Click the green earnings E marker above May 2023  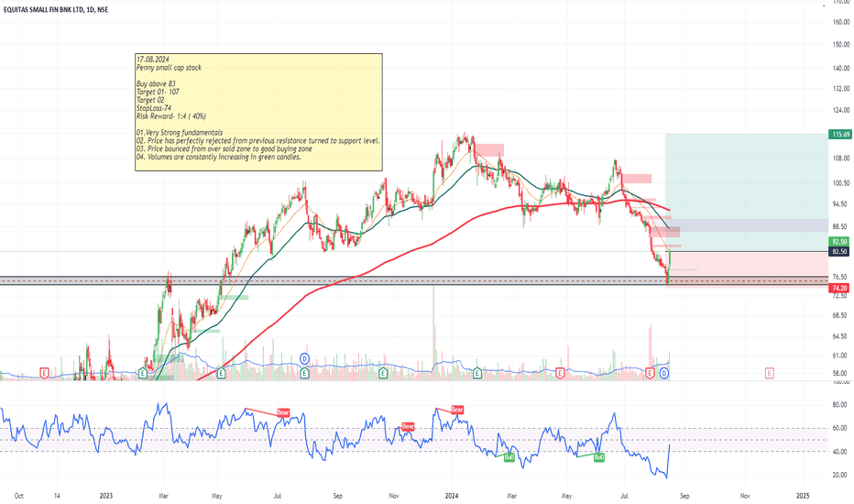click(221, 373)
